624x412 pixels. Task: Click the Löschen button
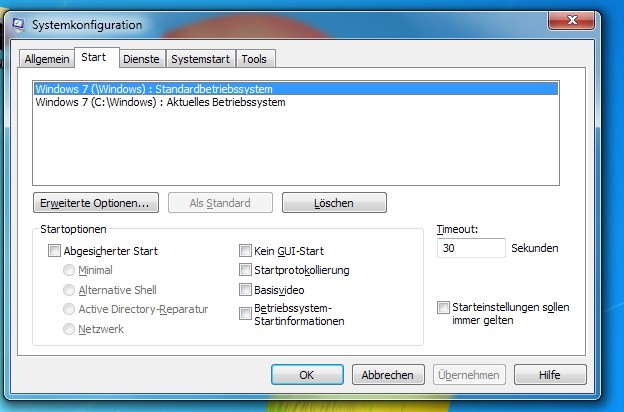334,203
